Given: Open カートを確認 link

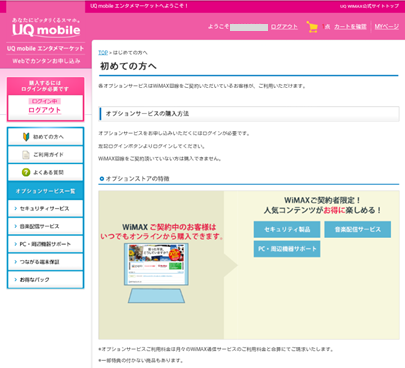Looking at the screenshot, I should coord(350,27).
